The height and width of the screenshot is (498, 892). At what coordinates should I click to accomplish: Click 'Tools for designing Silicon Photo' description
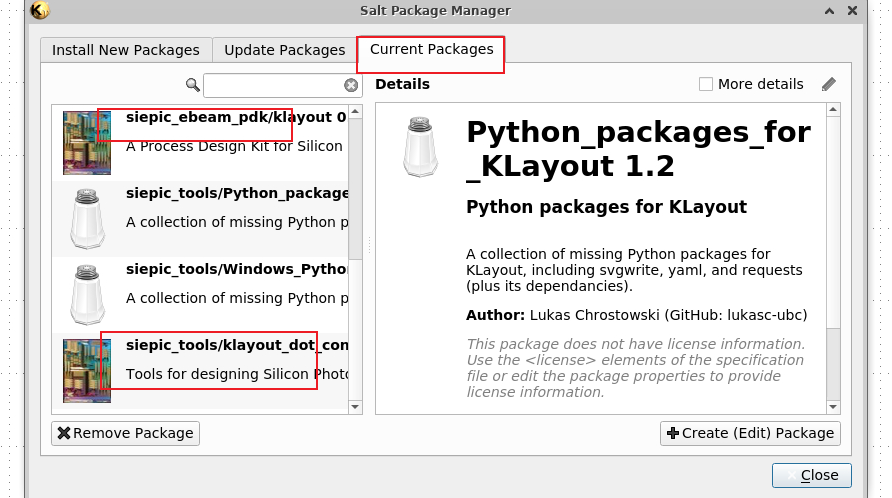pos(237,374)
